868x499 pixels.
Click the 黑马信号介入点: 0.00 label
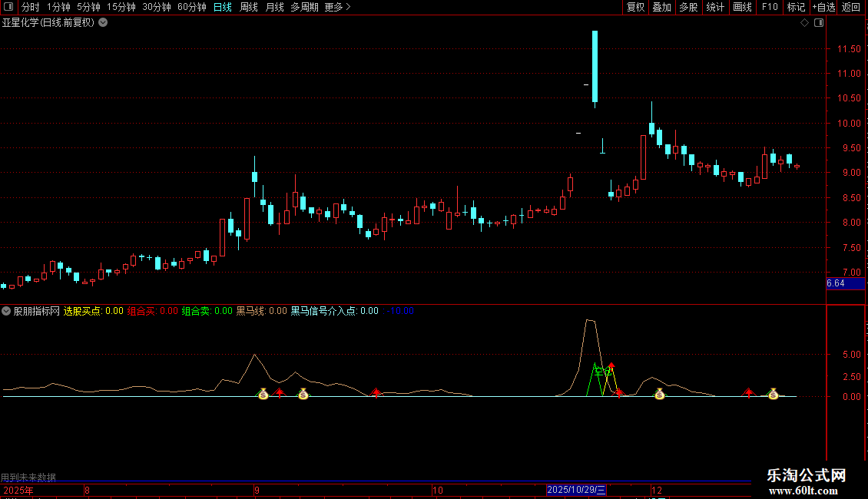(335, 311)
